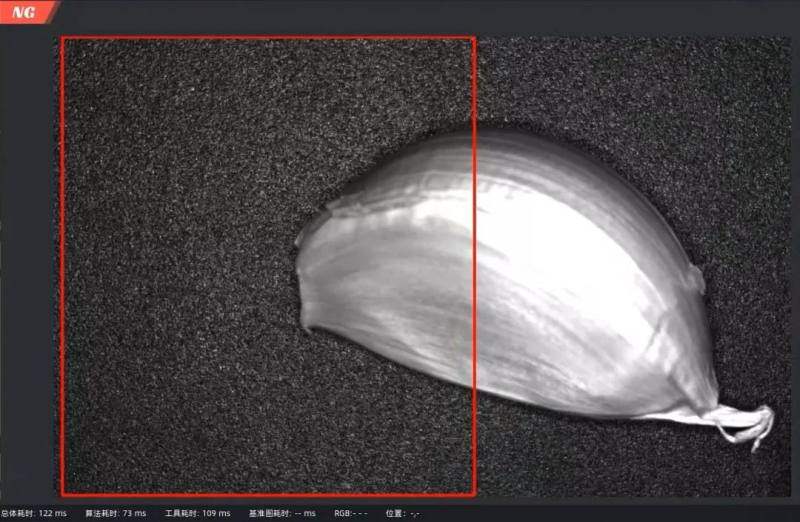Click the RGB value readout
Image resolution: width=800 pixels, height=522 pixels.
point(351,513)
